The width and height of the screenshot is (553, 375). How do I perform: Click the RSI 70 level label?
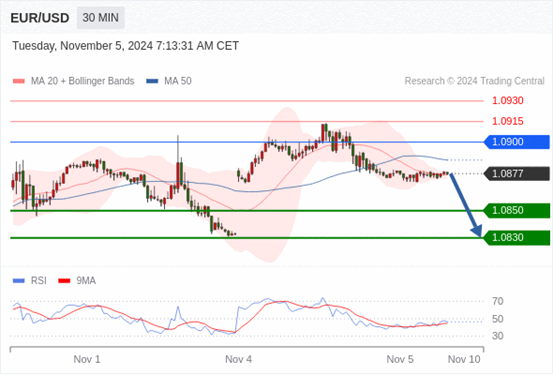[498, 301]
